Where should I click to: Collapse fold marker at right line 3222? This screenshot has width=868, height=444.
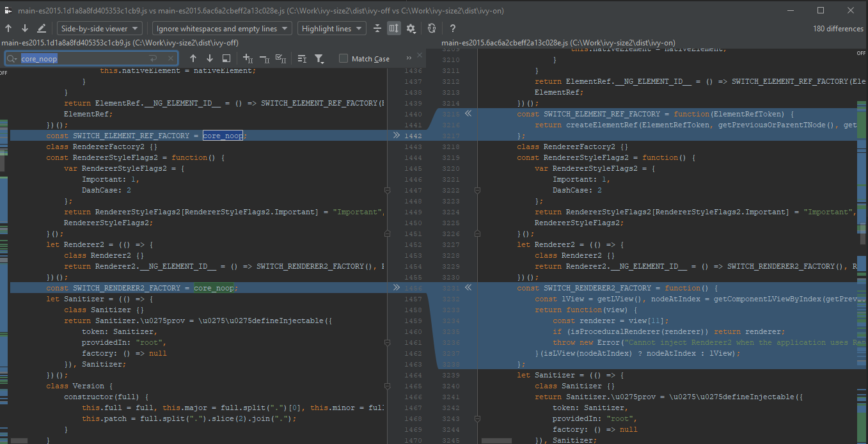pyautogui.click(x=478, y=191)
